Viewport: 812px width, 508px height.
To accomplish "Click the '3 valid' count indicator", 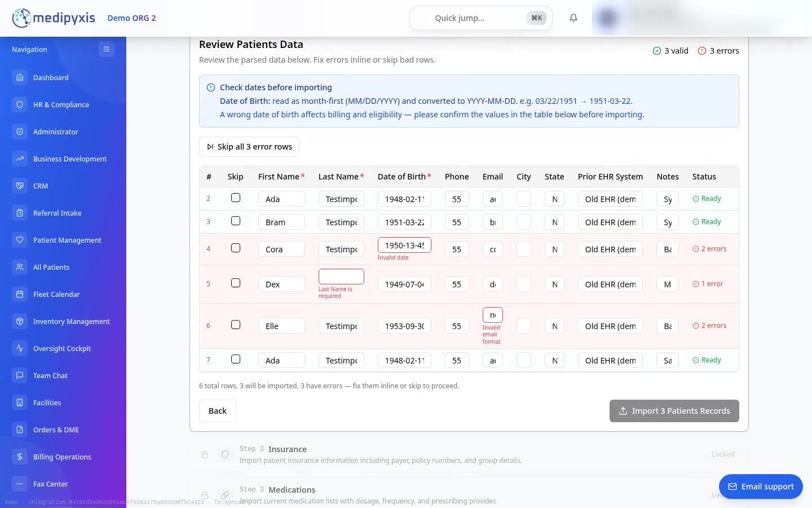I will pyautogui.click(x=670, y=51).
